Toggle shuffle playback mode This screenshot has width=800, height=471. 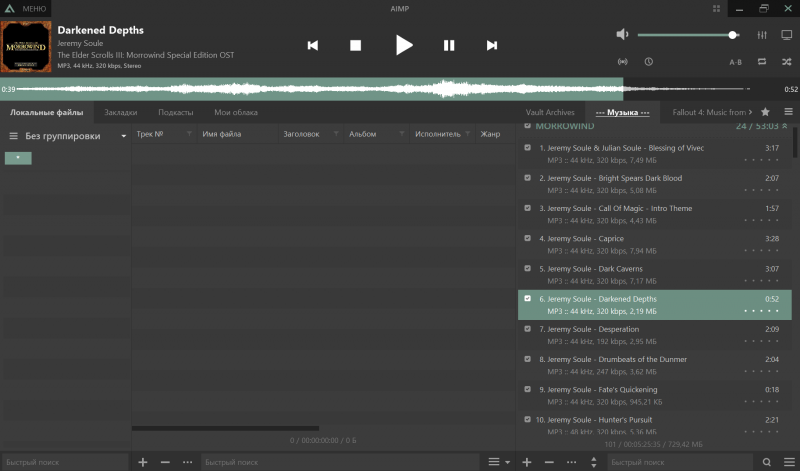787,62
